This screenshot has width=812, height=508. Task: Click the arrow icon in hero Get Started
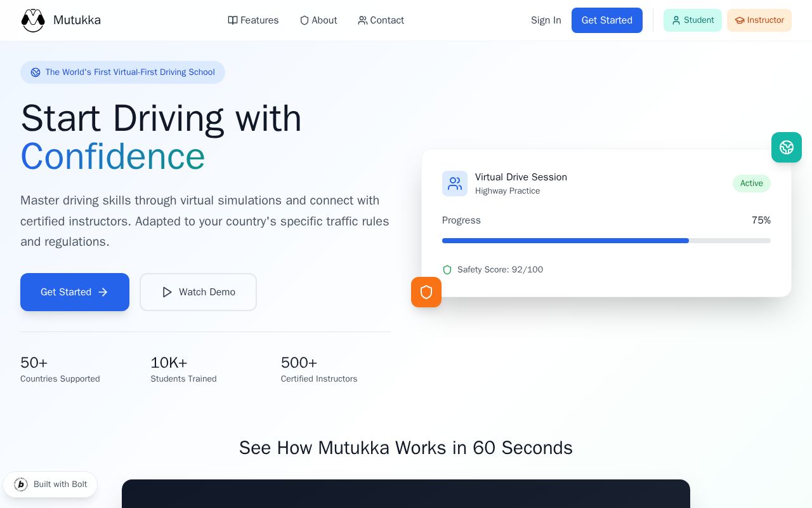(103, 292)
